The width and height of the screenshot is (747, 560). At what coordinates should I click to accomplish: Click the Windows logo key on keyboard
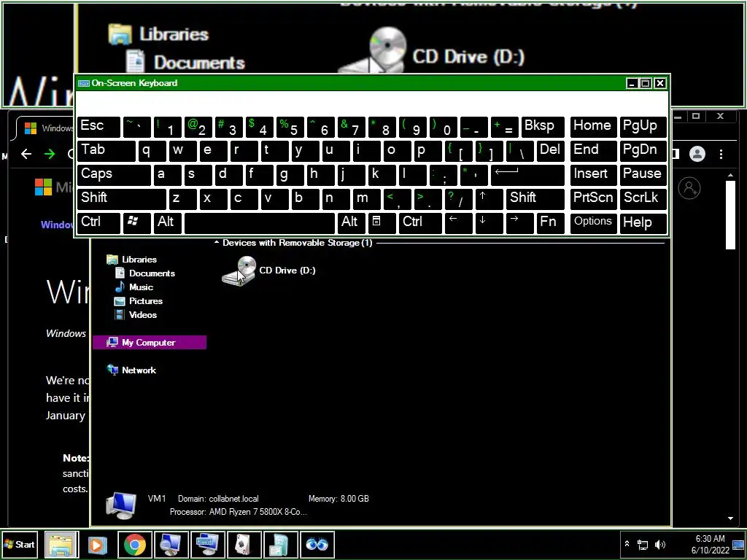tap(136, 223)
